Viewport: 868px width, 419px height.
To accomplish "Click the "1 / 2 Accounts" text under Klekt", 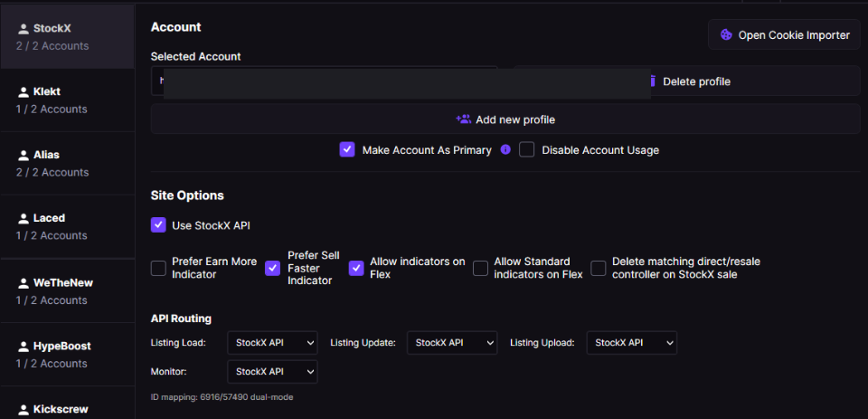I will tap(52, 110).
